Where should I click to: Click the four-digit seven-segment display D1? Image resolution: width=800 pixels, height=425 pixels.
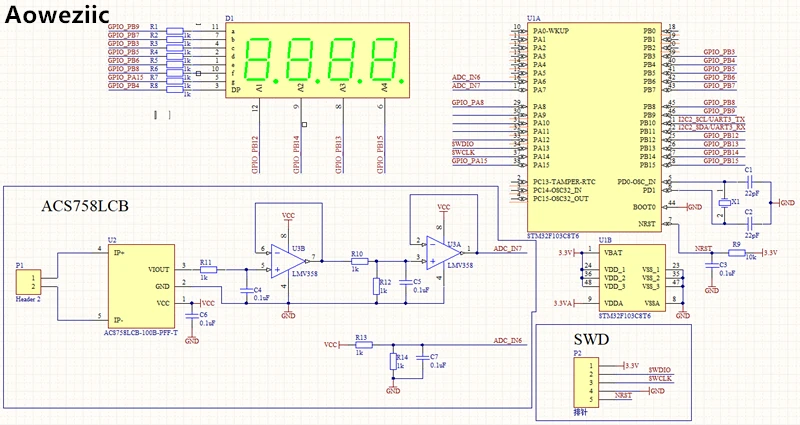(x=317, y=60)
